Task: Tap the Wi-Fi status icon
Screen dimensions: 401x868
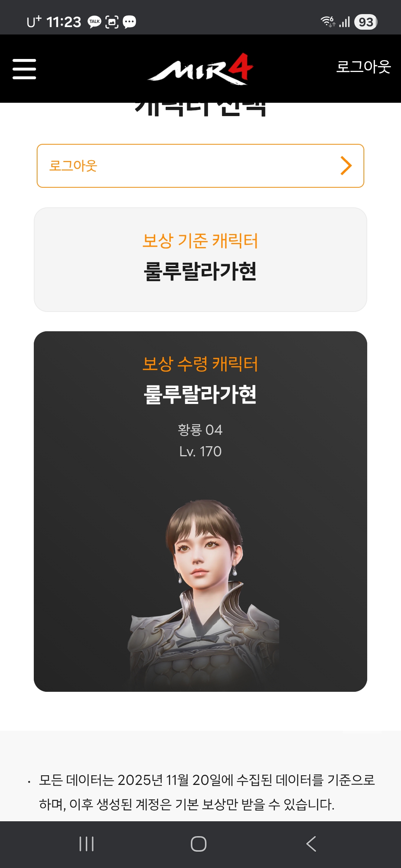Action: click(x=328, y=22)
